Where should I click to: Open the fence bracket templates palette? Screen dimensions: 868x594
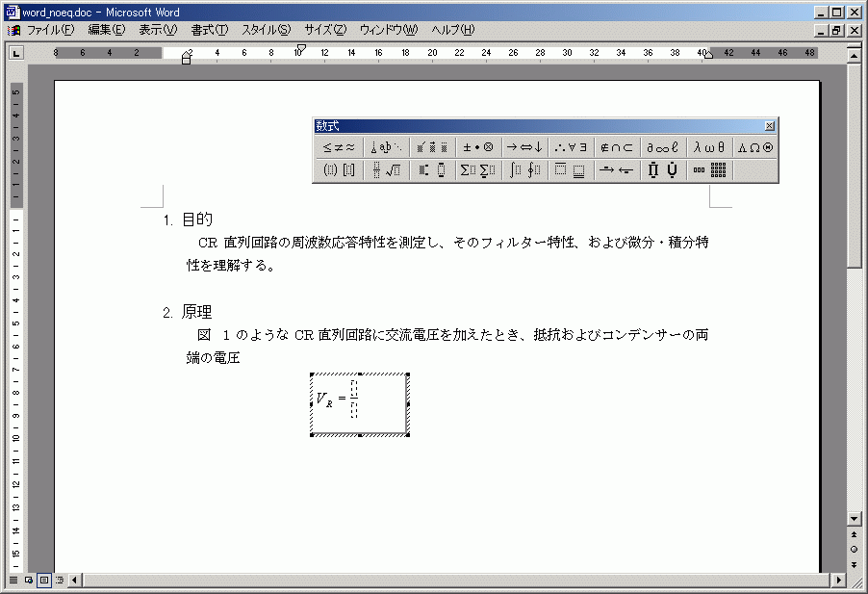click(338, 170)
